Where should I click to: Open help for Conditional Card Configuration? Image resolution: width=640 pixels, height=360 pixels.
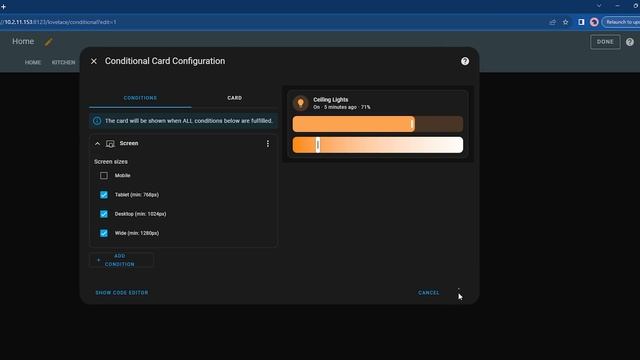(x=464, y=61)
